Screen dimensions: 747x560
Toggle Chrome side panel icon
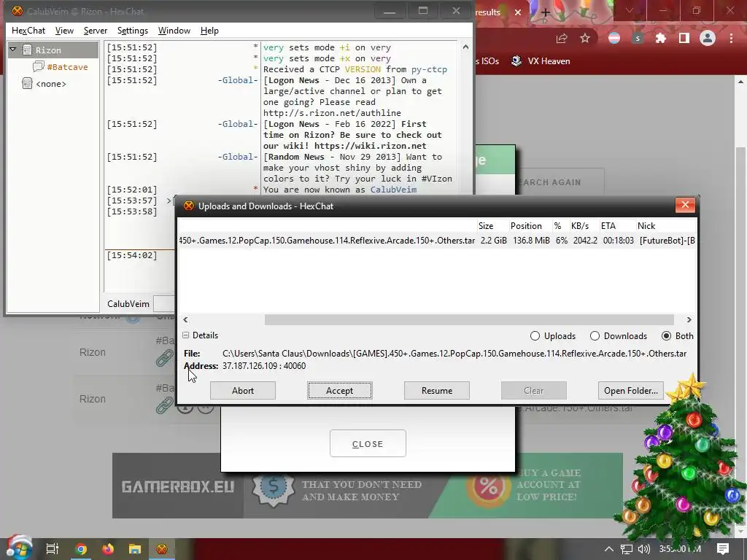[x=684, y=39]
